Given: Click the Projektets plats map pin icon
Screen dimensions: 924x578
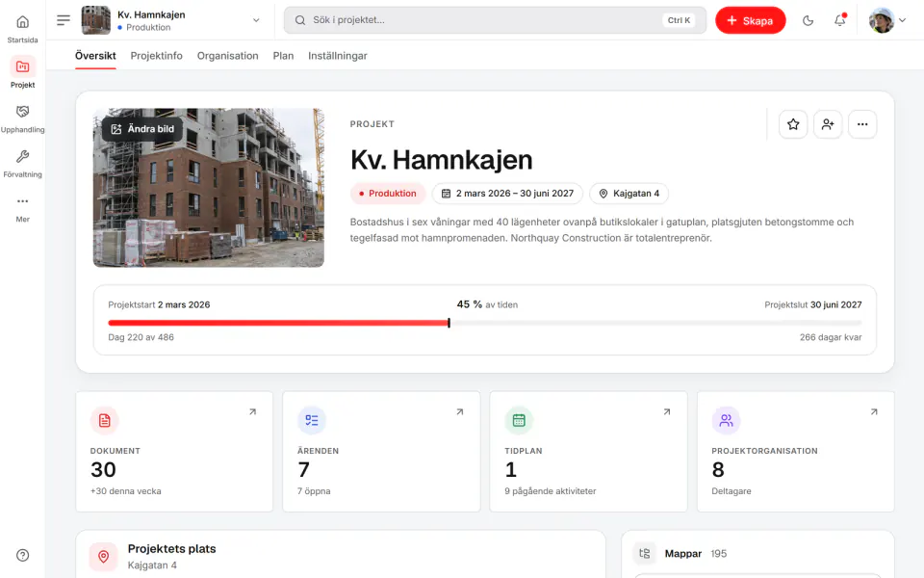Looking at the screenshot, I should point(104,556).
